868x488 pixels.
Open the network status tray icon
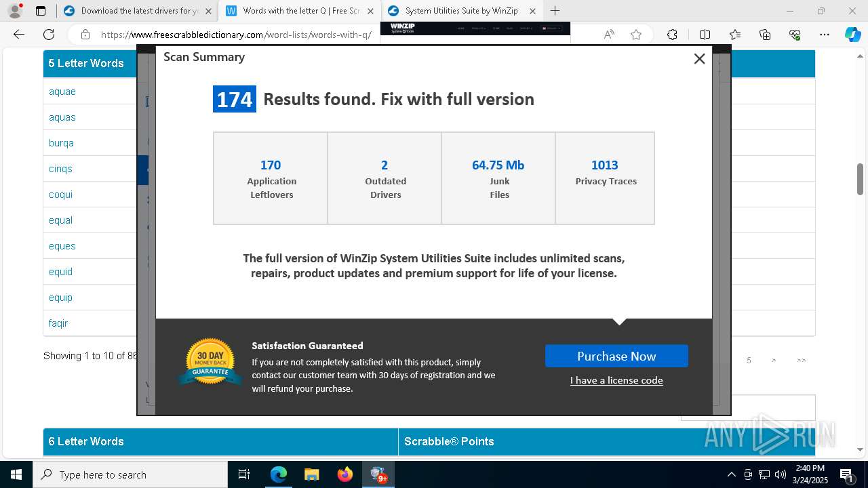click(x=764, y=474)
